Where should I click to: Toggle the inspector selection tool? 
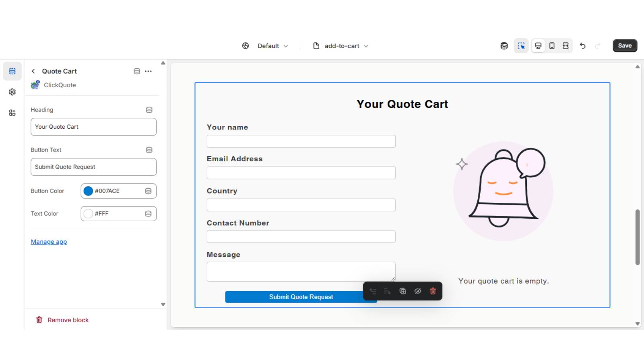pyautogui.click(x=521, y=46)
